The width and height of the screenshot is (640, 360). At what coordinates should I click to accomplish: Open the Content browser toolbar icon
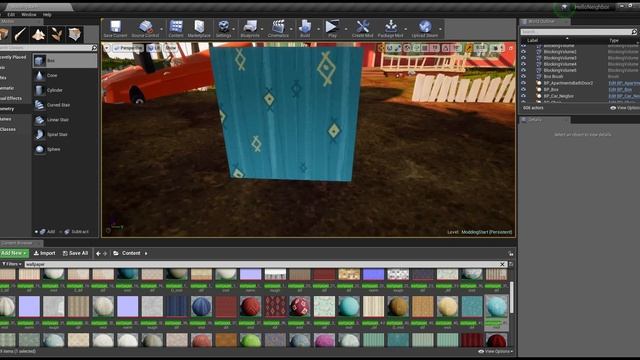coord(176,29)
